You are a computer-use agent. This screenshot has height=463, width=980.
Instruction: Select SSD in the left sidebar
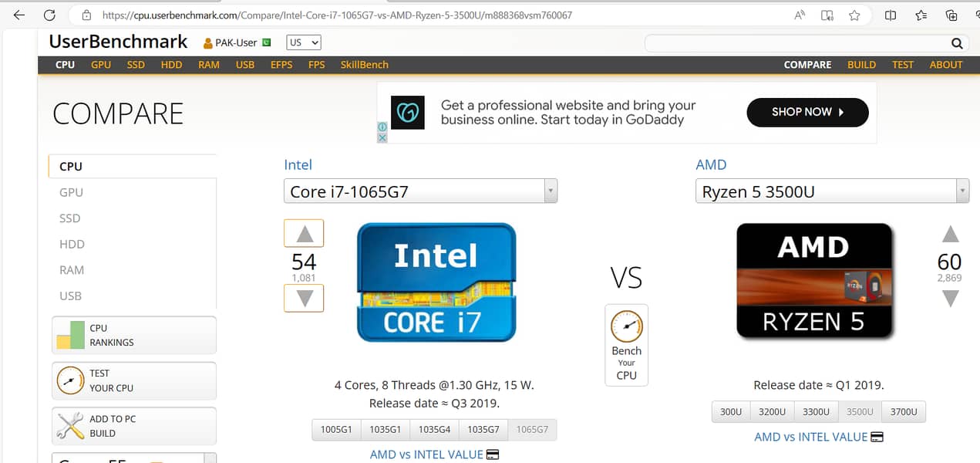point(70,218)
